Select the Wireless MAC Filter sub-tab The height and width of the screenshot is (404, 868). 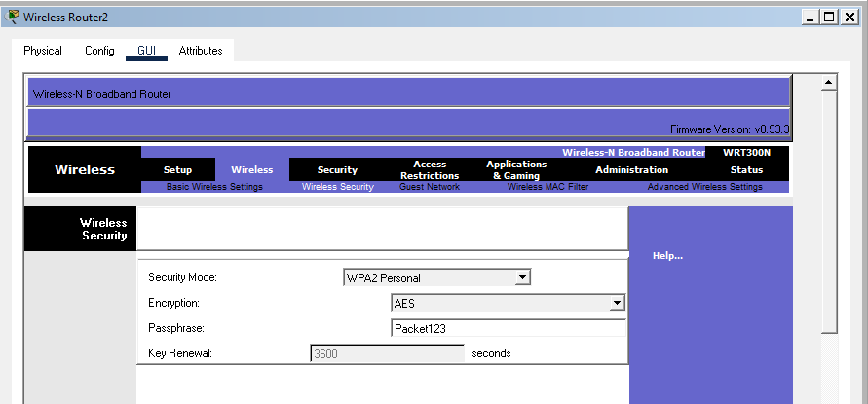pyautogui.click(x=547, y=187)
